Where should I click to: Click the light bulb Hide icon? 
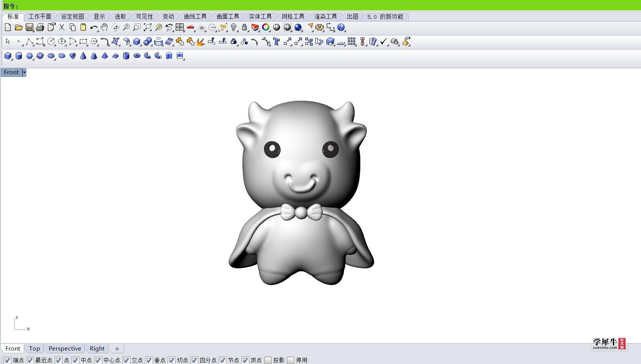click(x=234, y=27)
